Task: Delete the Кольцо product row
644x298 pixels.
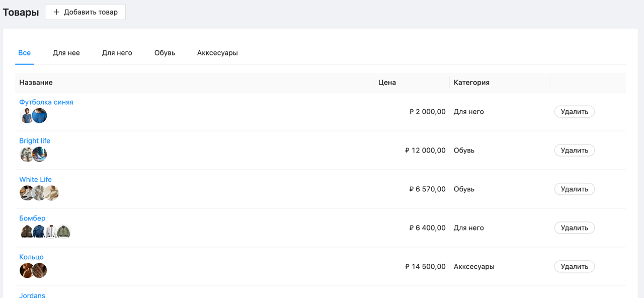Action: point(575,267)
